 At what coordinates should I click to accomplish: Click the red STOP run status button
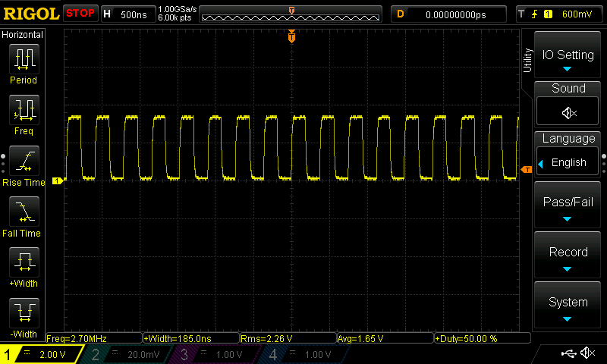(80, 14)
